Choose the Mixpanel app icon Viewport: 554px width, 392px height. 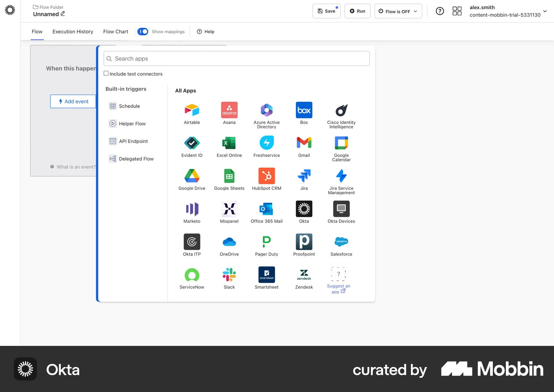click(229, 209)
